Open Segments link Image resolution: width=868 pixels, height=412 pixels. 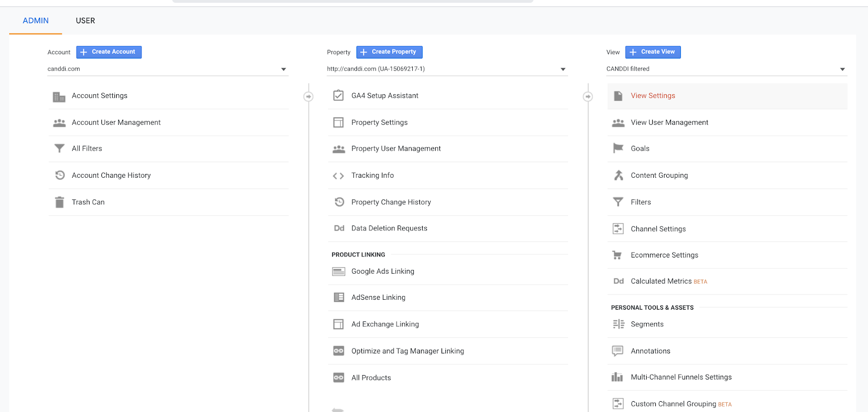click(x=647, y=324)
